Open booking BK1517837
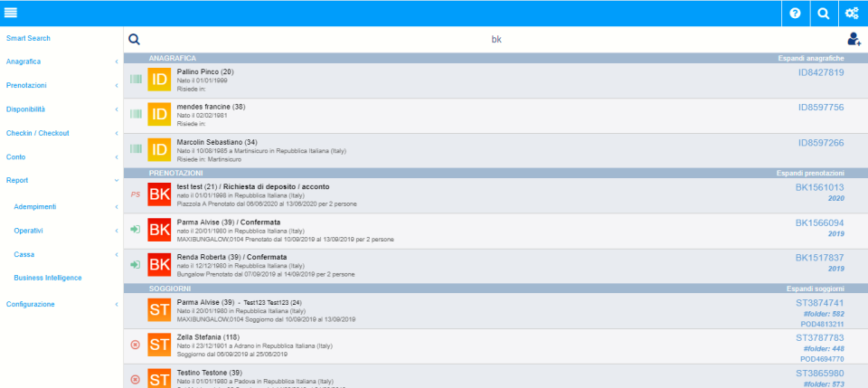This screenshot has height=388, width=868. pyautogui.click(x=820, y=258)
